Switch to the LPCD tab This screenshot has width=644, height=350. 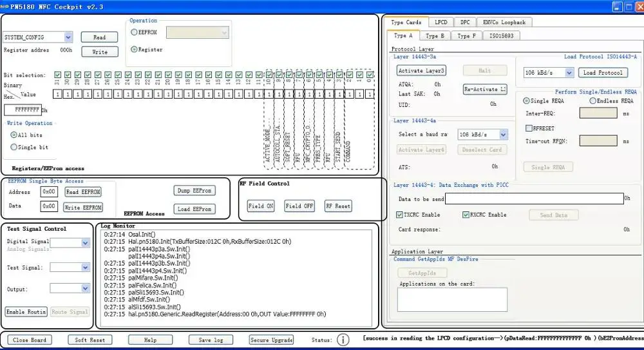(441, 22)
